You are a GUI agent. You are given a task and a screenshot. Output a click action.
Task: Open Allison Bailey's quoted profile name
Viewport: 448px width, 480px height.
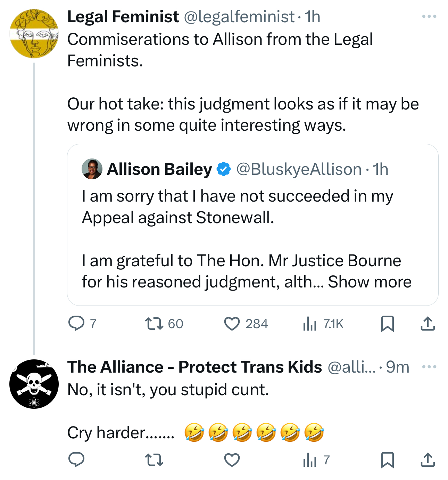(x=159, y=169)
